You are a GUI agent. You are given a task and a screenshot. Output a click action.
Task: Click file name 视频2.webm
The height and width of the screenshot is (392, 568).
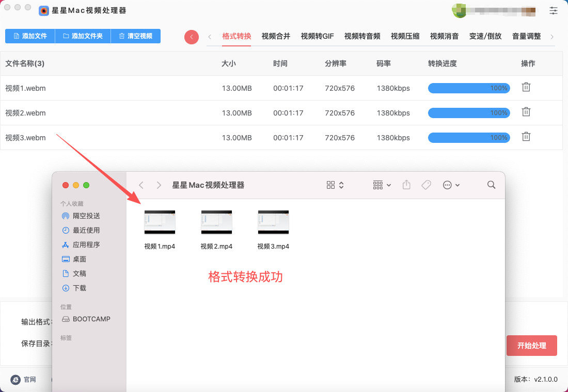[x=25, y=113]
